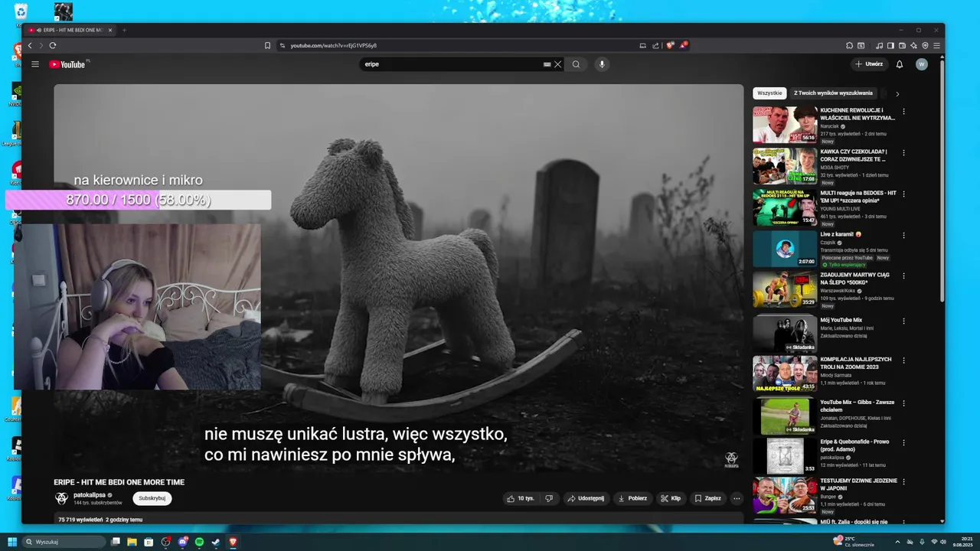This screenshot has height=551, width=980.
Task: Open the patokalipsa channel avatar
Action: point(62,498)
